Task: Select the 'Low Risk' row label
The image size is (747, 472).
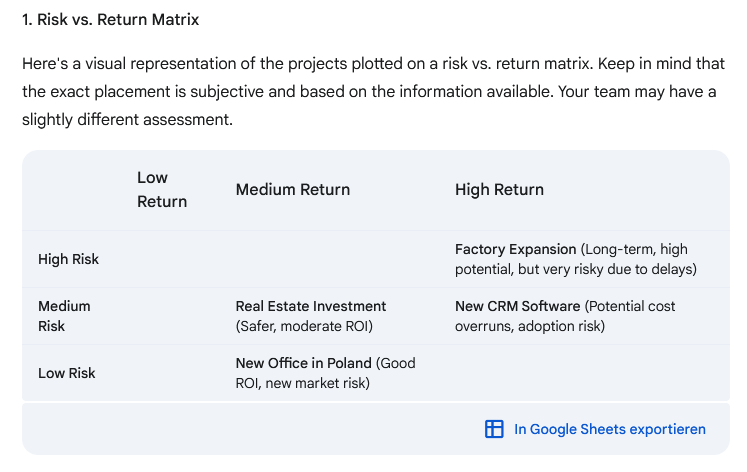Action: 66,373
